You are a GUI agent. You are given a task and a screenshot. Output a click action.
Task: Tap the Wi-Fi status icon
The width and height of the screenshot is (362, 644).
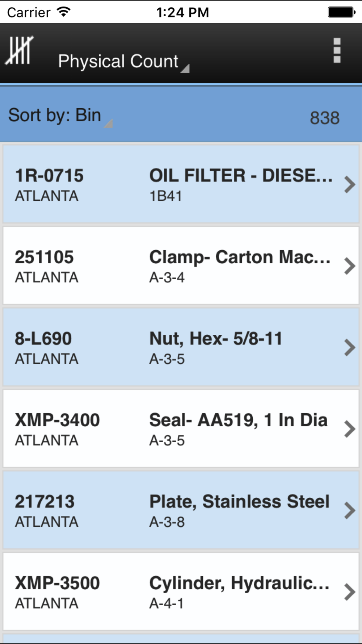pos(63,12)
